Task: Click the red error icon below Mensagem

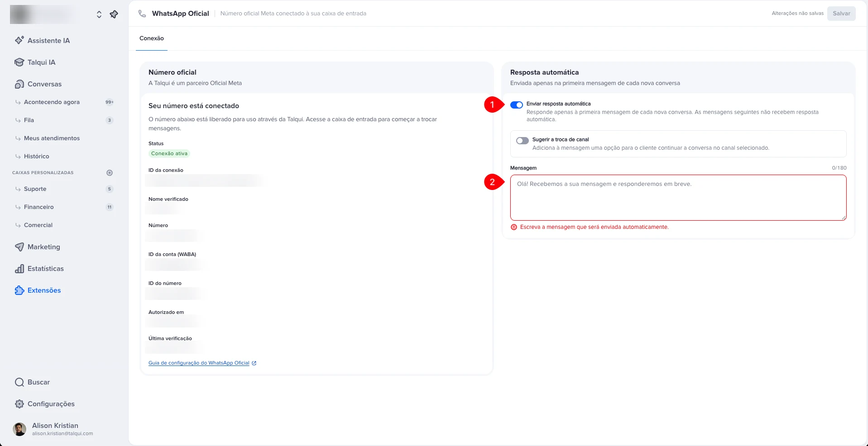Action: tap(514, 227)
